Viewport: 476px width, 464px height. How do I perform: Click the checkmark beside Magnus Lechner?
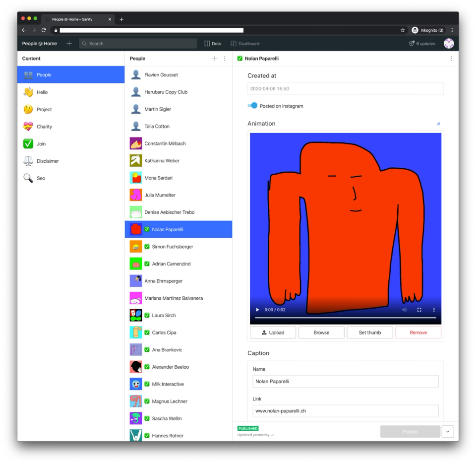(x=147, y=401)
